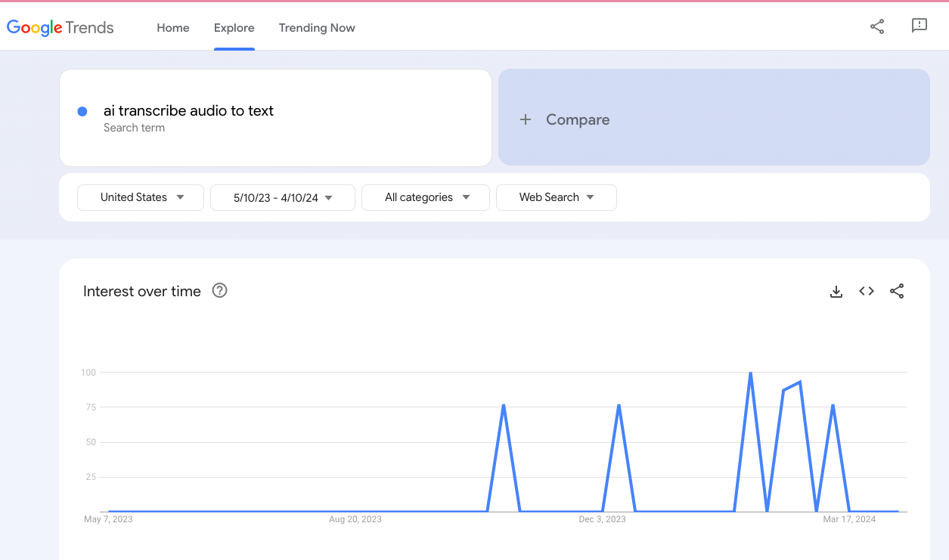Click the Compare button to add term
Screen dimensions: 949x560
(x=578, y=119)
